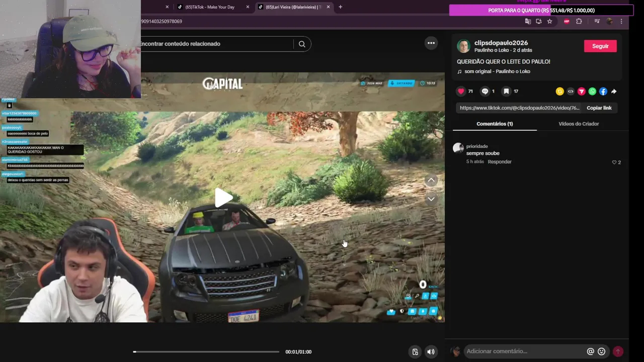This screenshot has width=644, height=362.
Task: Share video on Facebook
Action: tap(603, 92)
